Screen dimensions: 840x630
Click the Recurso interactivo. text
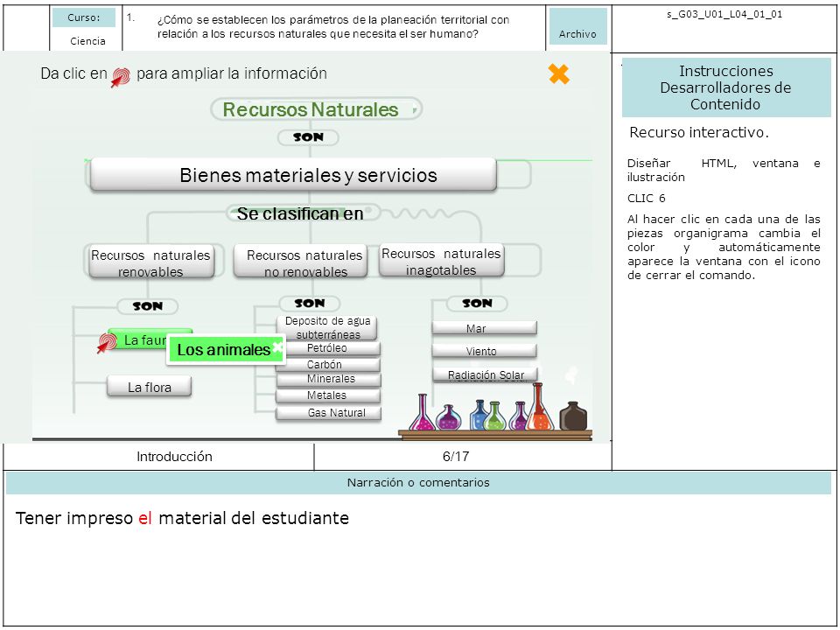click(x=699, y=132)
